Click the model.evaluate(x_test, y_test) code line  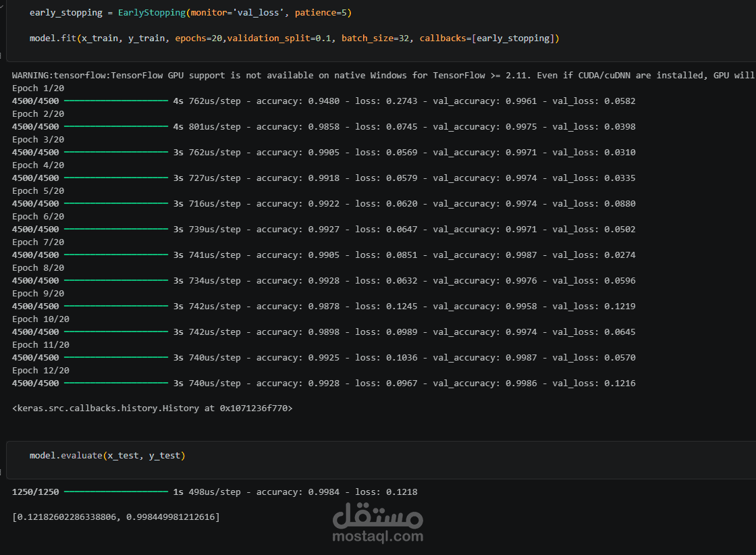pos(107,456)
